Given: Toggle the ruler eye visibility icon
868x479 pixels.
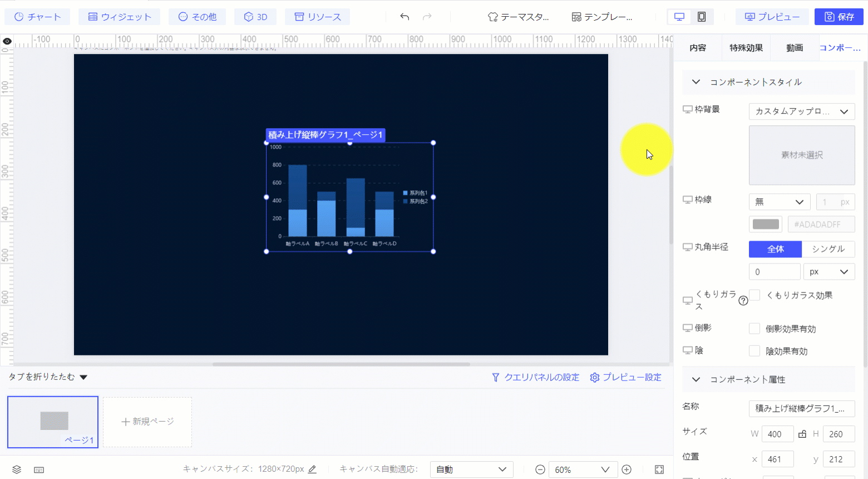Looking at the screenshot, I should pyautogui.click(x=7, y=41).
